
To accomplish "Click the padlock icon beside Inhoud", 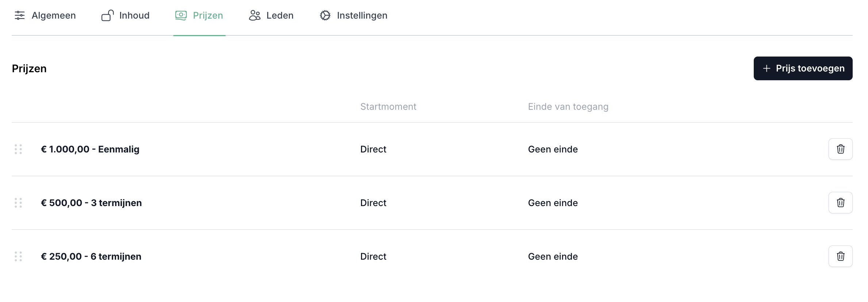I will click(108, 15).
